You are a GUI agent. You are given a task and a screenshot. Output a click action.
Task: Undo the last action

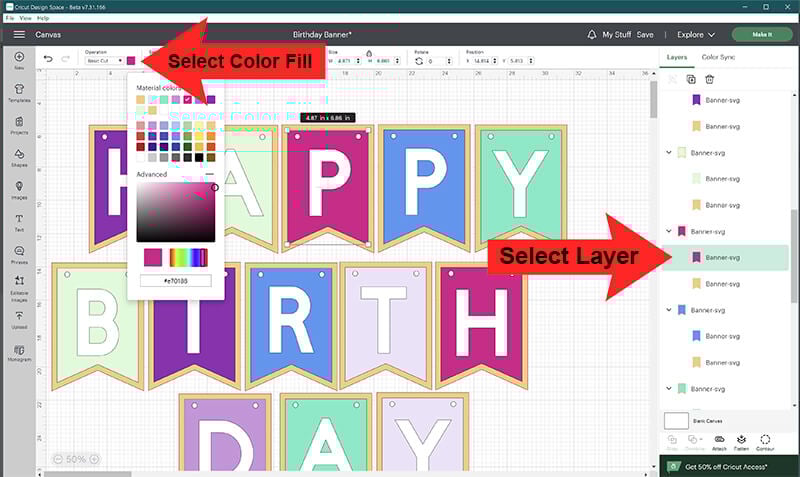coord(48,59)
